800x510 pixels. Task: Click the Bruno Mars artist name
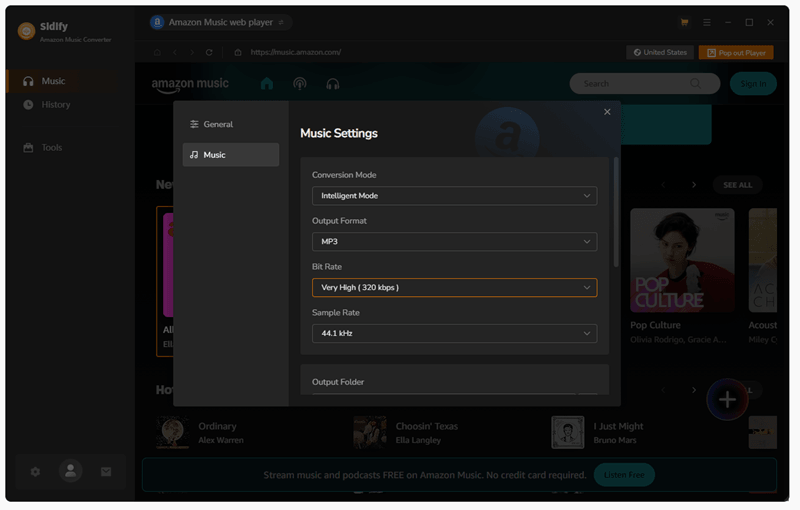[x=615, y=440]
